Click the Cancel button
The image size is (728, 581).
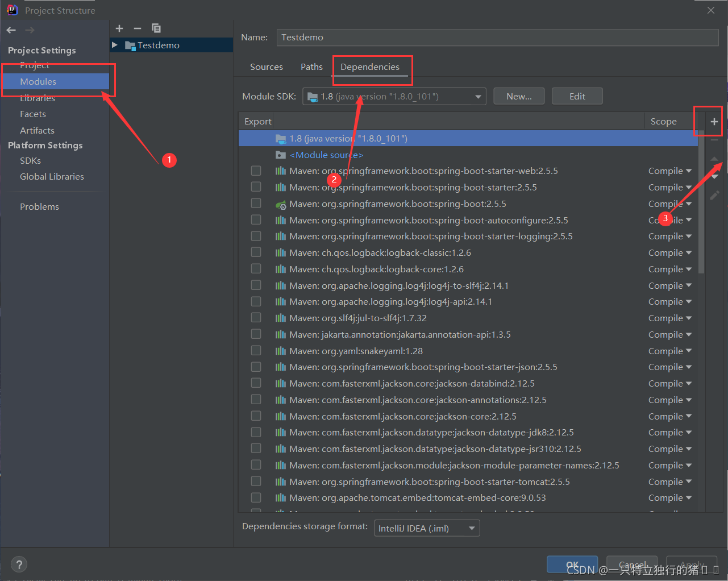tap(632, 565)
